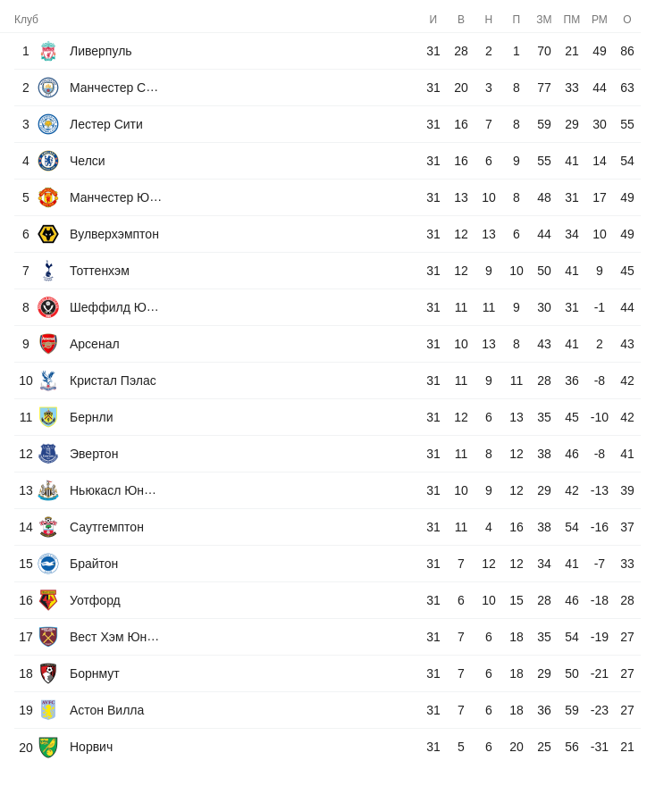
Task: Click the Leicester City crest icon
Action: [x=48, y=124]
